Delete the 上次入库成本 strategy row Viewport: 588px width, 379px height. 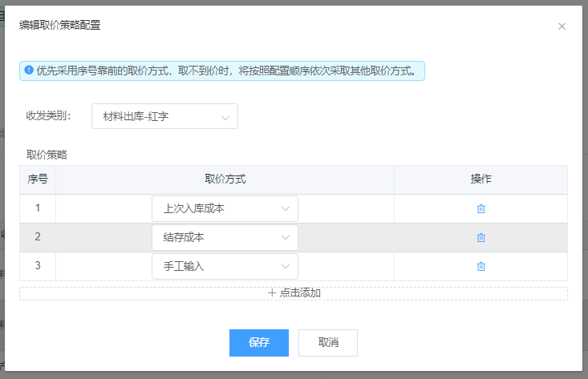point(481,209)
